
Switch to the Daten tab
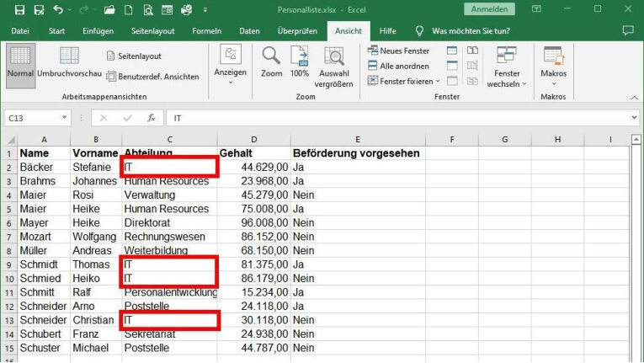click(x=249, y=31)
